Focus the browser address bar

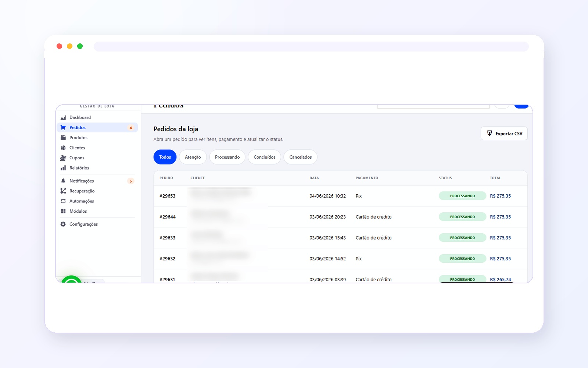[311, 46]
